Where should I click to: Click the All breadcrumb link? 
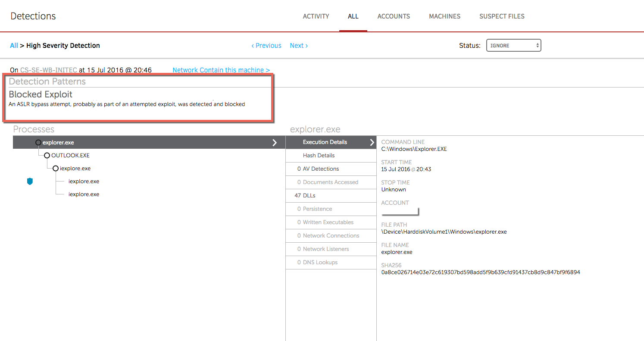tap(14, 46)
